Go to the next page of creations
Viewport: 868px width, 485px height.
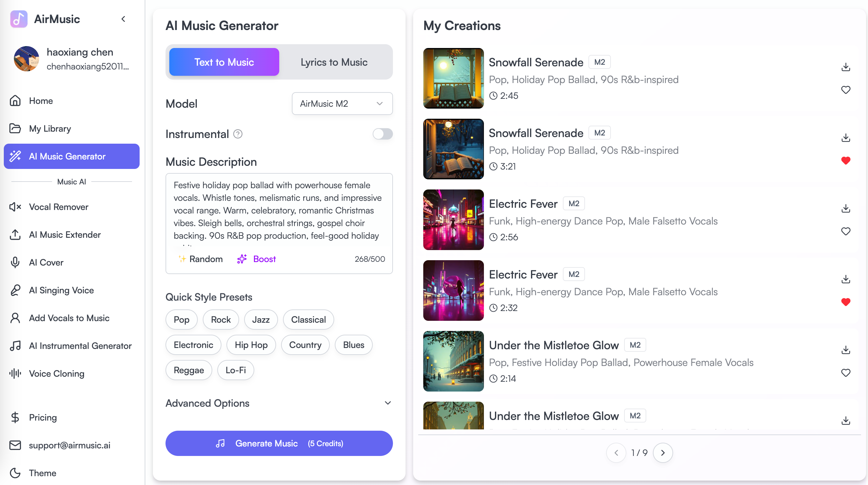(663, 453)
